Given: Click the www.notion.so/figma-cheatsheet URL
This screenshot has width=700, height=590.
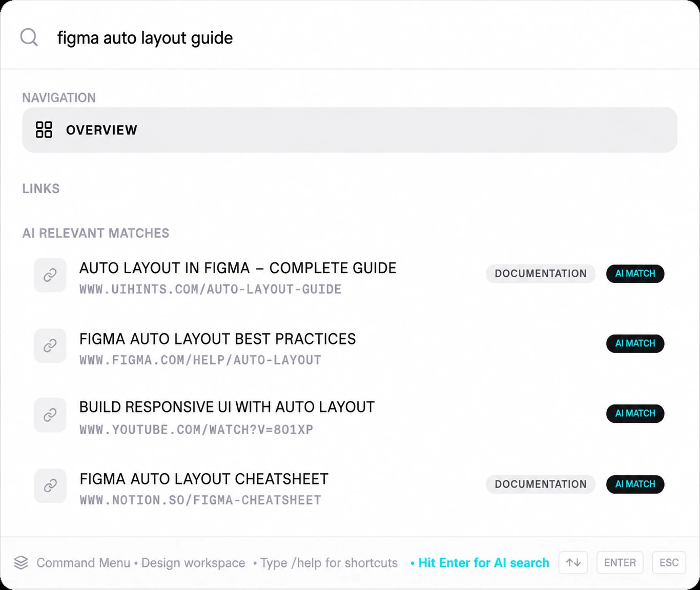Looking at the screenshot, I should [200, 500].
